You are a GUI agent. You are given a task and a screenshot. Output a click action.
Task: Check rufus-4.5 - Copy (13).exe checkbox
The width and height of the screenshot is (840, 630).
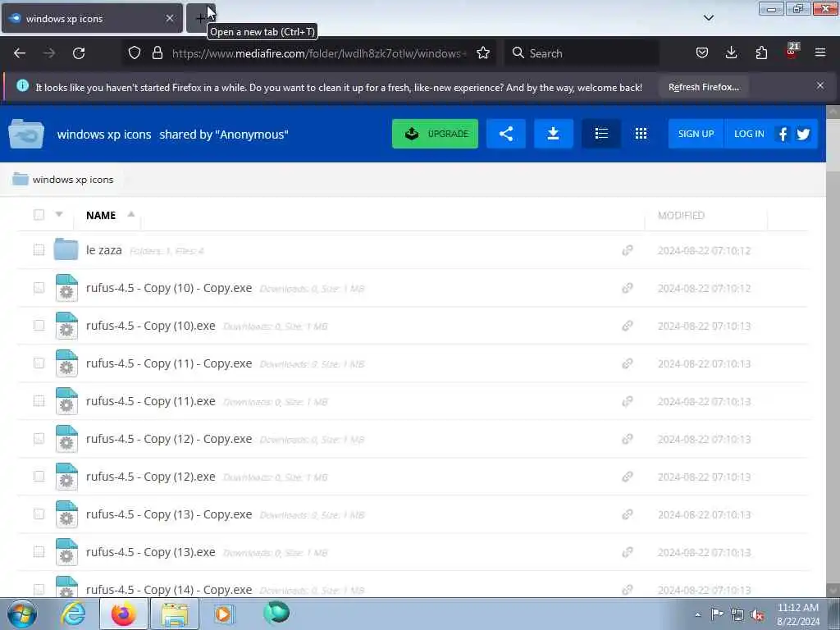39,552
